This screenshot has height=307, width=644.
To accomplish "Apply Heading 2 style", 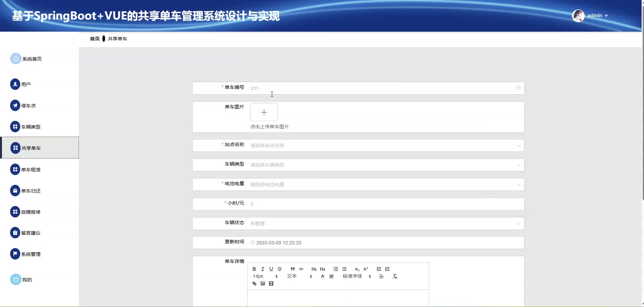I will 323,269.
